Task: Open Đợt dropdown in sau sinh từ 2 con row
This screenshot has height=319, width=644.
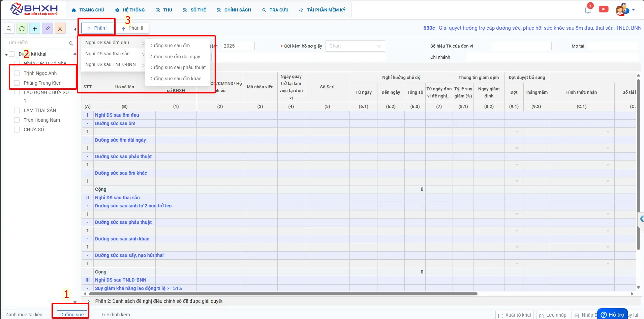Action: (517, 214)
